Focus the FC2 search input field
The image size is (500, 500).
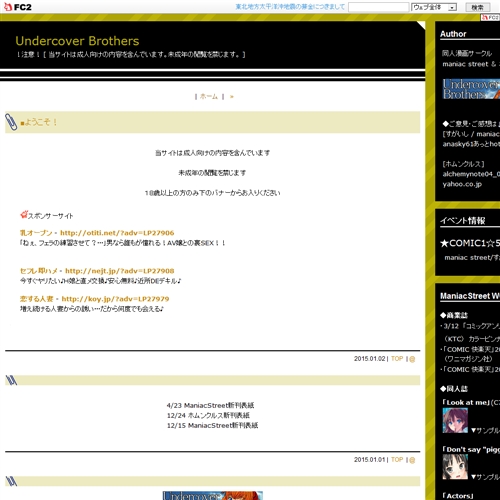[378, 7]
